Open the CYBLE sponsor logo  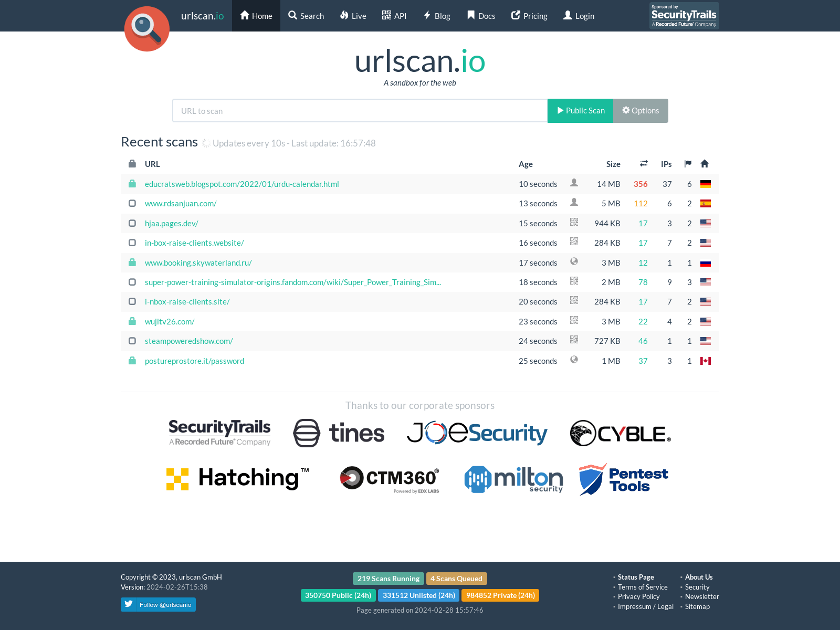pos(621,433)
